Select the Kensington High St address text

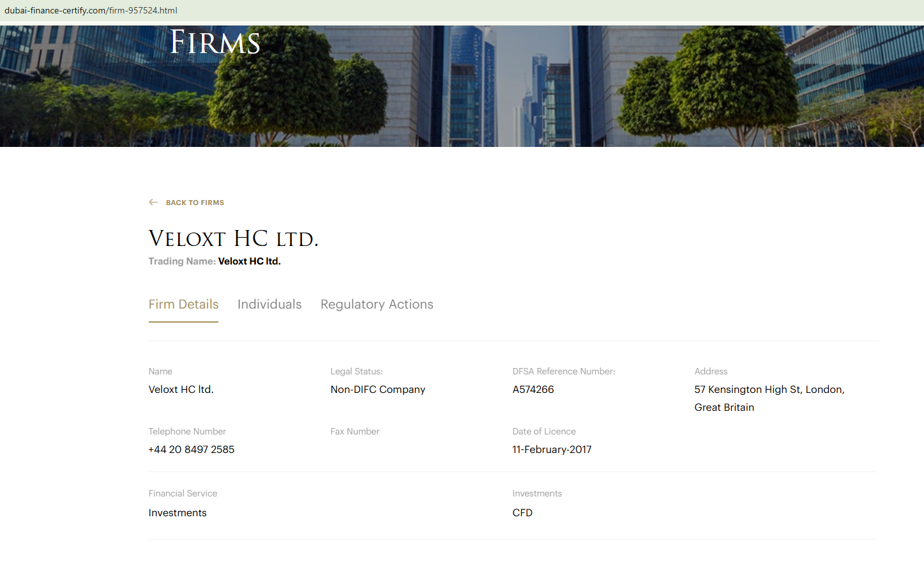click(x=769, y=389)
